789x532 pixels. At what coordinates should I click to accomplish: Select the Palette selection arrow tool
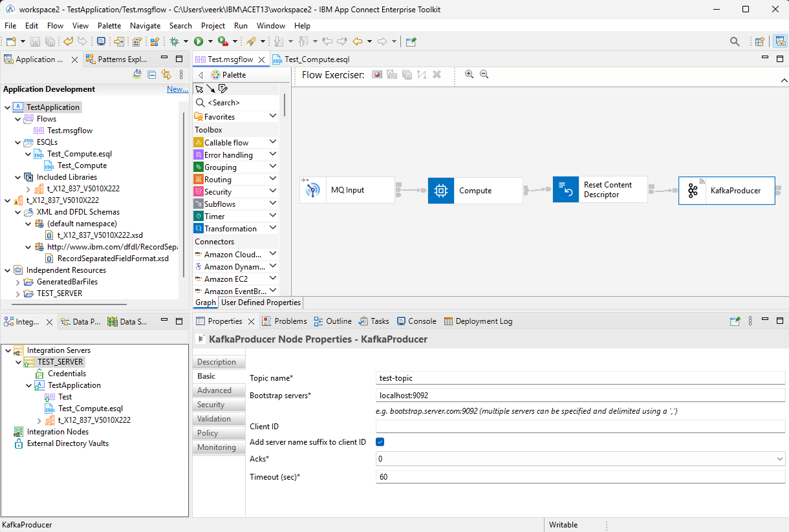click(199, 89)
